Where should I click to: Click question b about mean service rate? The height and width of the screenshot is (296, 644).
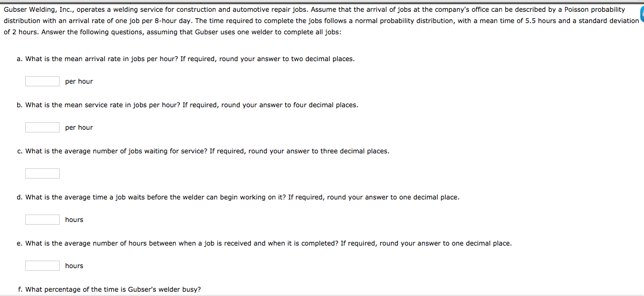pos(187,105)
